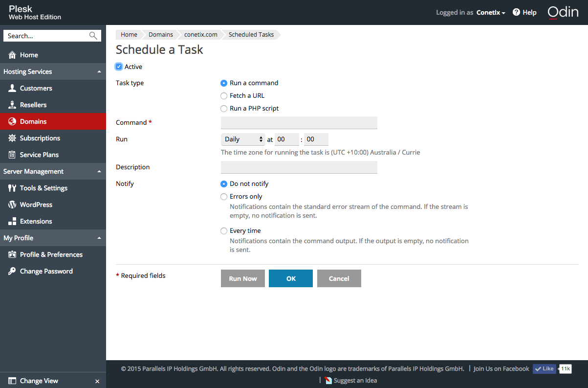
Task: Choose Errors only notification option
Action: click(x=224, y=197)
